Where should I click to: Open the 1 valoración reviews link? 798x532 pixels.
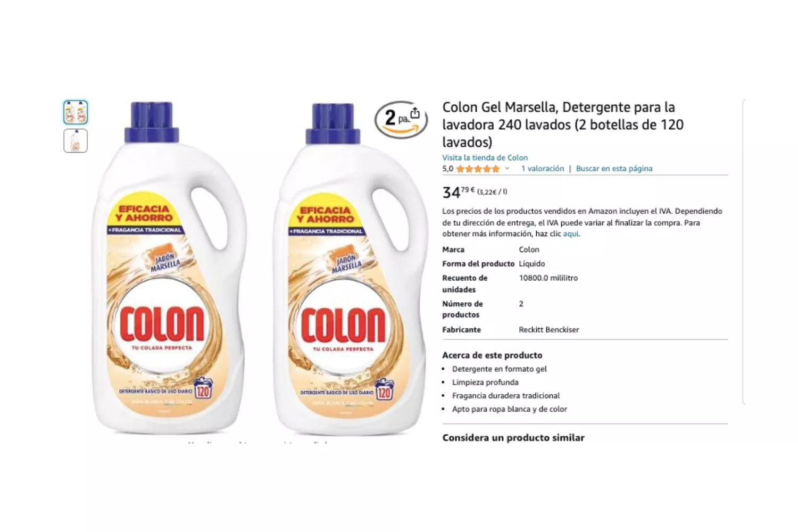[542, 169]
